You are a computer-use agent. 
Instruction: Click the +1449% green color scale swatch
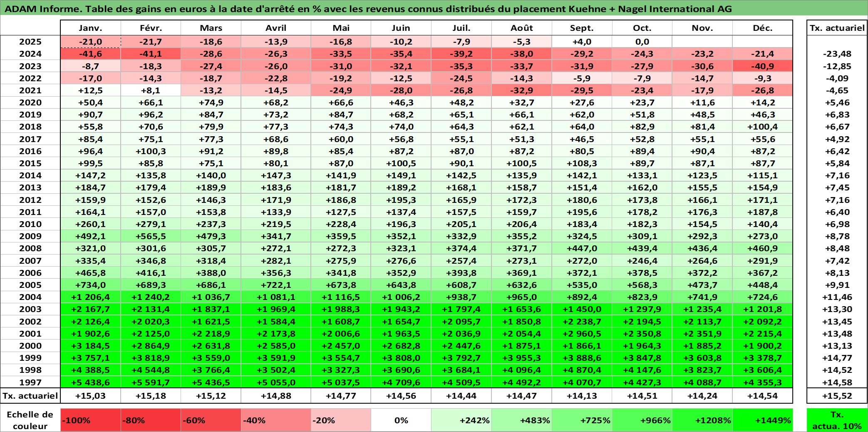[763, 420]
